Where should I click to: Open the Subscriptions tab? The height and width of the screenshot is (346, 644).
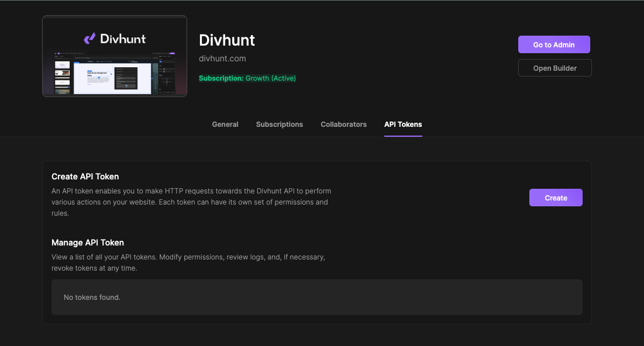(279, 124)
